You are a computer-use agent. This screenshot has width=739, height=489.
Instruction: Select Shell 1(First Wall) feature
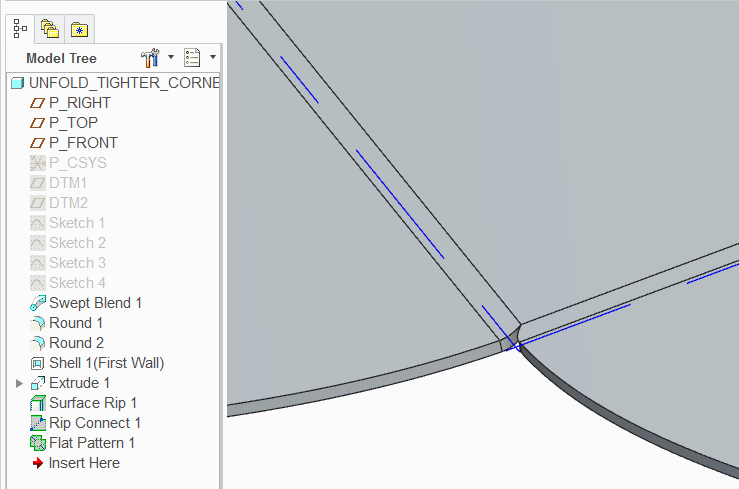click(107, 363)
